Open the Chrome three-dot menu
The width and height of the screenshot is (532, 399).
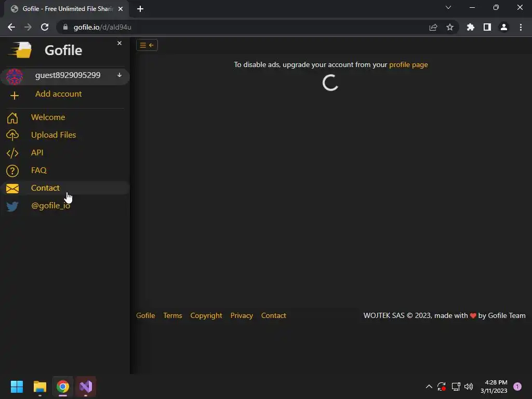521,27
